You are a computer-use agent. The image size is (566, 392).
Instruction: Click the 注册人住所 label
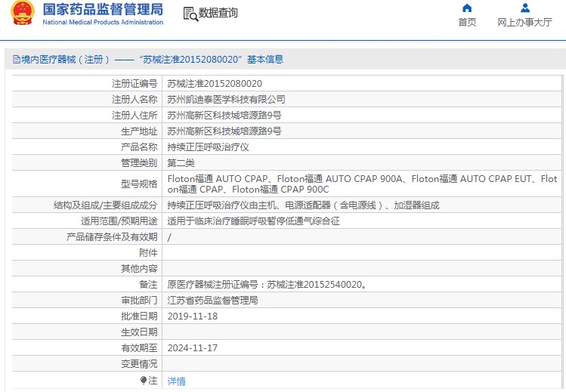[135, 116]
